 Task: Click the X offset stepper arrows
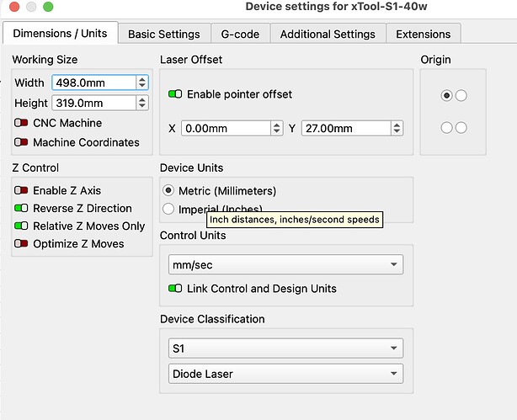277,128
